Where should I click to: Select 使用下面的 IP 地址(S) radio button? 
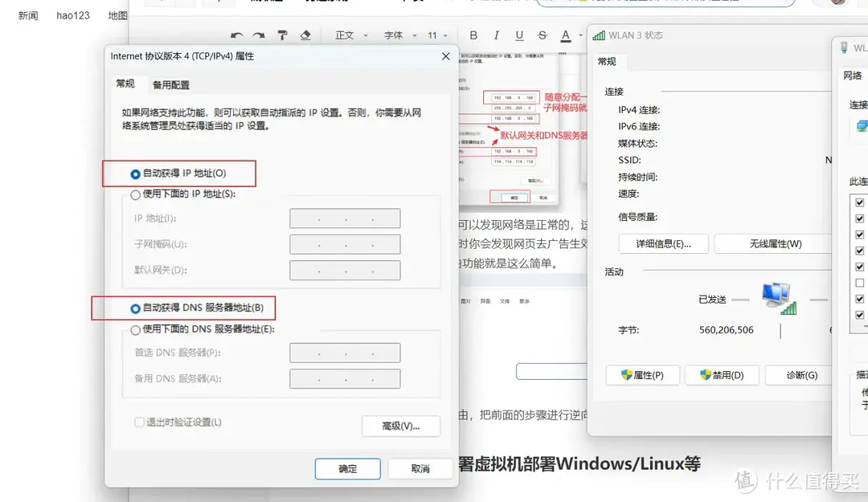tap(135, 195)
